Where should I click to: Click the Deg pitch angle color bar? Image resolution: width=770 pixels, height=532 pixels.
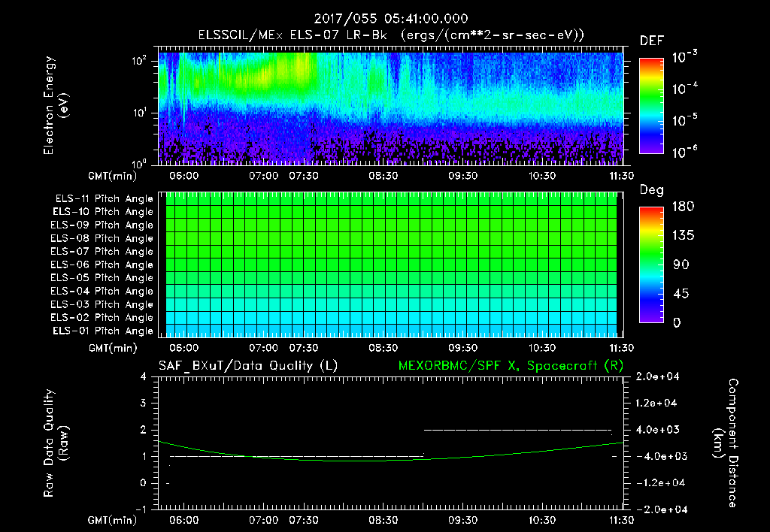pos(651,265)
